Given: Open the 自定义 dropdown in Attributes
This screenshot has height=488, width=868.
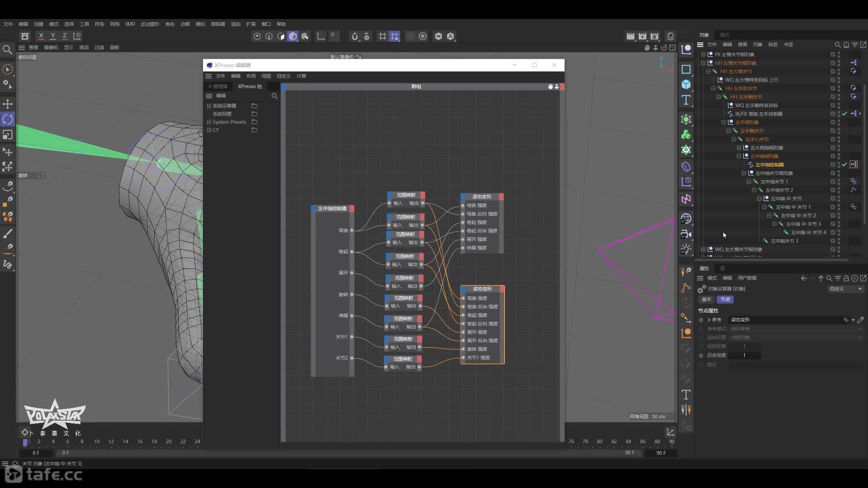Looking at the screenshot, I should tap(846, 289).
